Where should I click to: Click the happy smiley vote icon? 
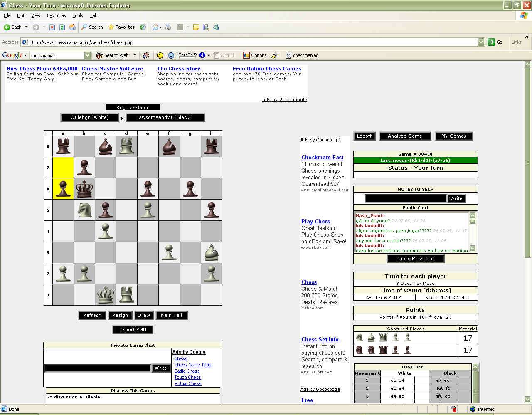click(x=160, y=55)
